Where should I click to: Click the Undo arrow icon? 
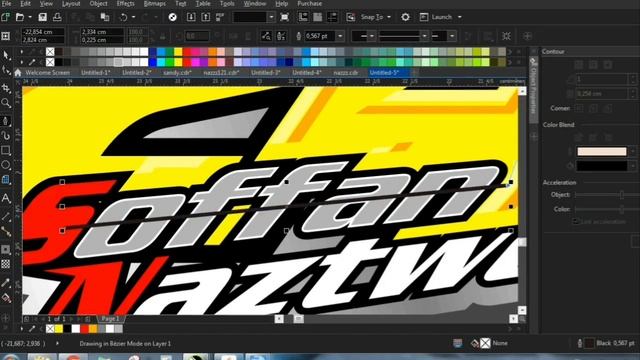click(x=123, y=17)
